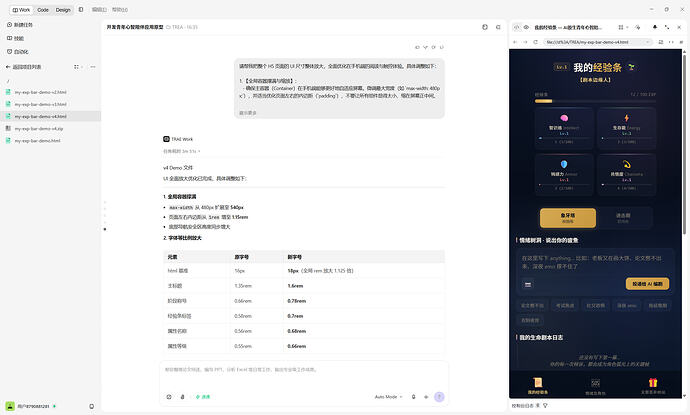Click the user account avatar at bottom left

click(x=10, y=406)
